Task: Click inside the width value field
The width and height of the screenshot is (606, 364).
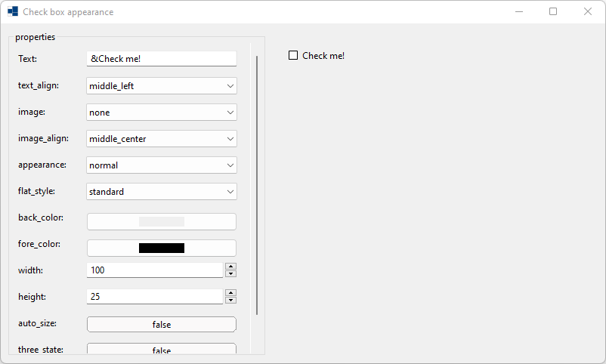Action: pos(155,270)
